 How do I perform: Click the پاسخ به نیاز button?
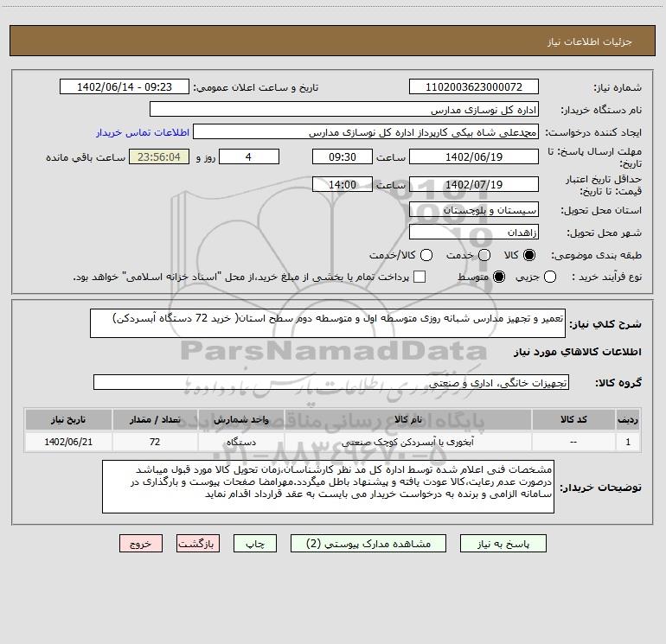click(x=503, y=544)
